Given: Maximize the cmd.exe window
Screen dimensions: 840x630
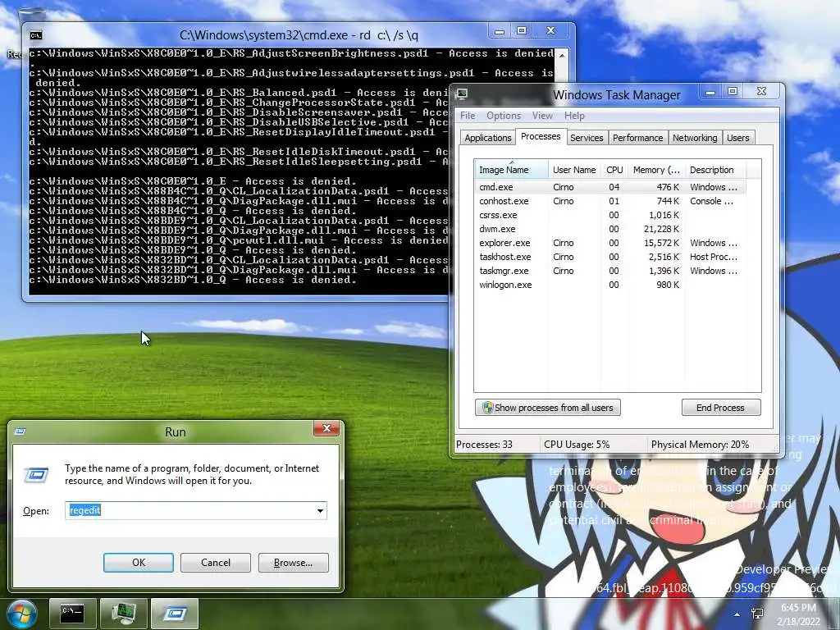Looking at the screenshot, I should pyautogui.click(x=522, y=31).
